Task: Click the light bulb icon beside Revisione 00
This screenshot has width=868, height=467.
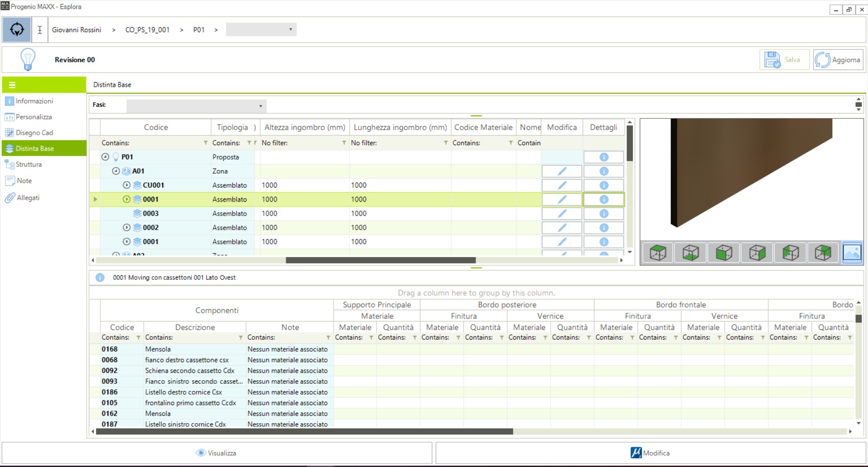Action: (x=28, y=60)
